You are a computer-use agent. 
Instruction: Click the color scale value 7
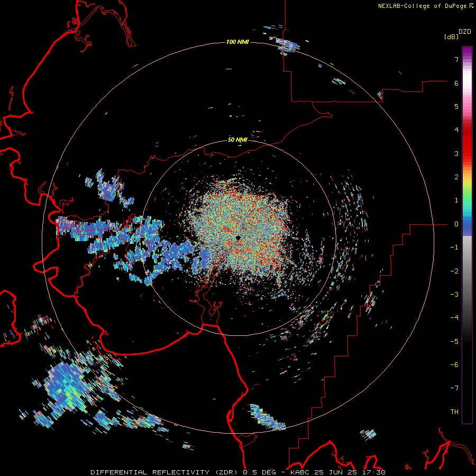(456, 59)
